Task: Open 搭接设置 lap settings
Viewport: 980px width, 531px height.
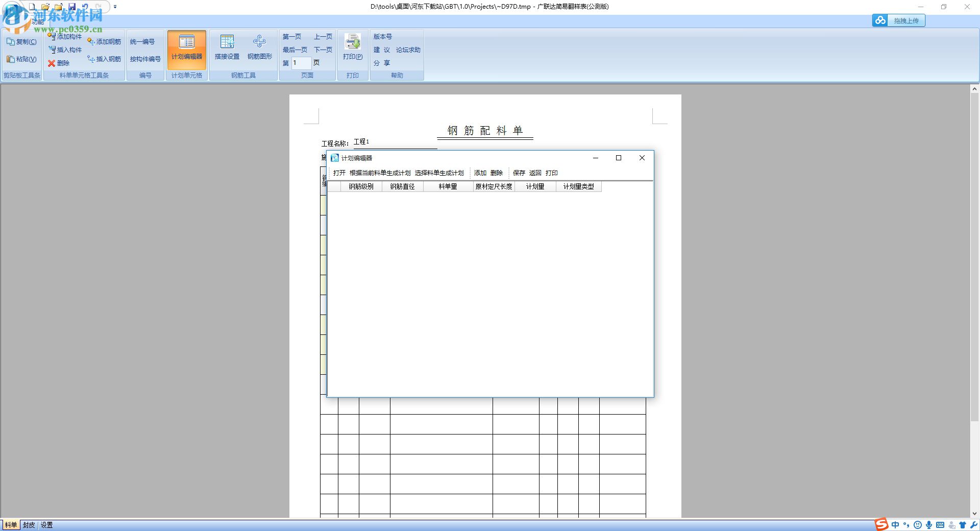Action: pyautogui.click(x=227, y=47)
